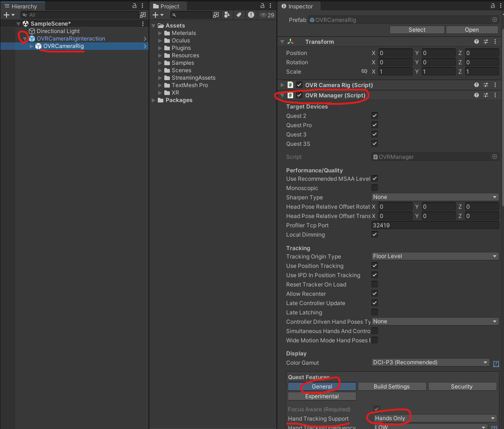
Task: Collapse OVRCameraRigInteraction in hierarchy
Action: [25, 39]
